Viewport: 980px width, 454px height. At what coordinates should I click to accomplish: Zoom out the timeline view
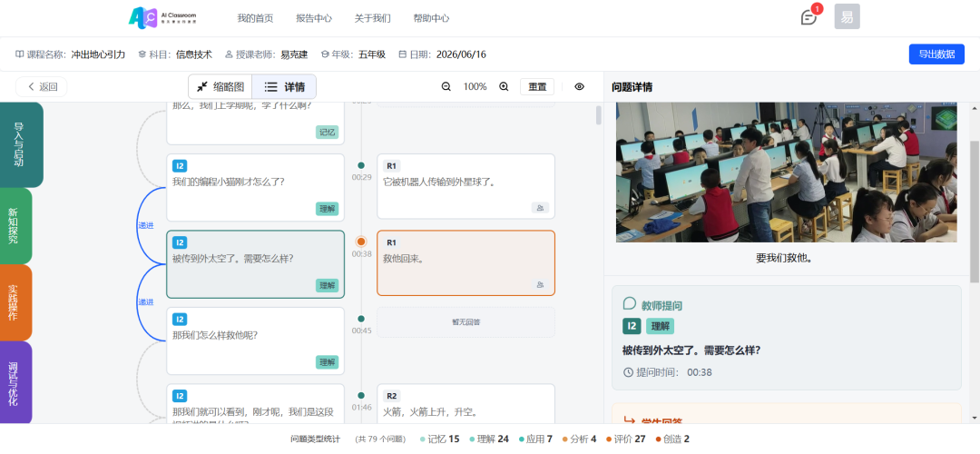coord(446,87)
